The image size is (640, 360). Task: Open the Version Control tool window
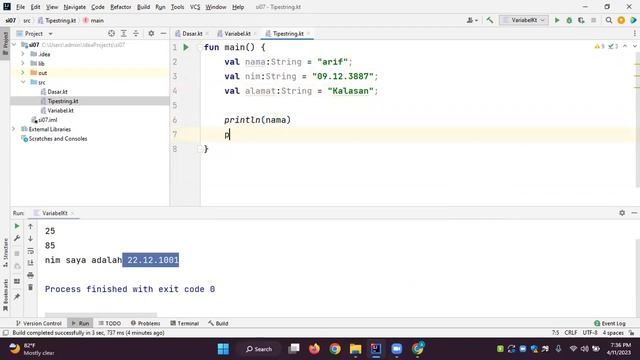(39, 323)
